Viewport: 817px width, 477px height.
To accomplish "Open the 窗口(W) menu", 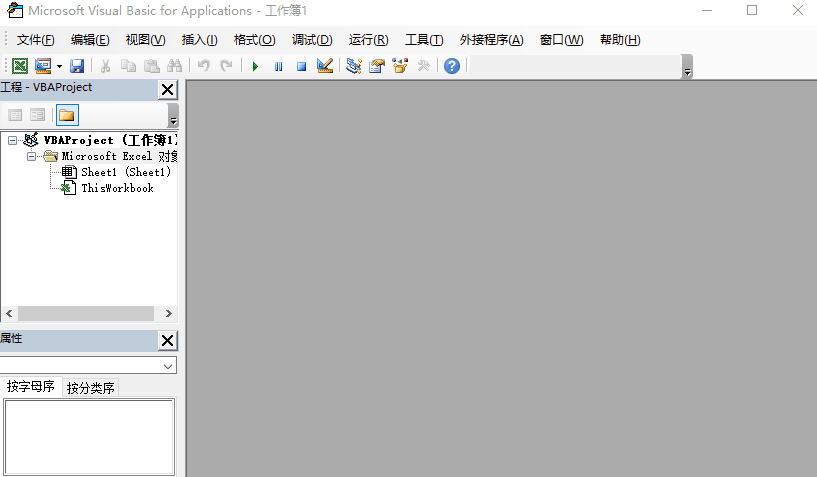I will pos(562,40).
